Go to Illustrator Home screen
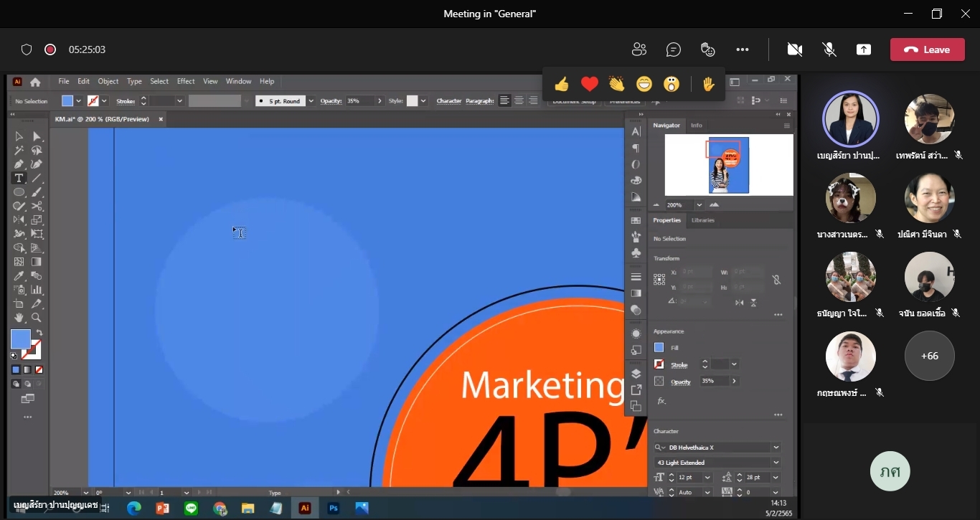 35,82
